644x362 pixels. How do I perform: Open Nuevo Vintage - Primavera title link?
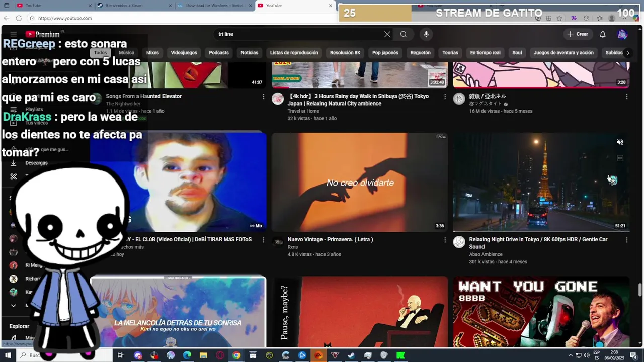(330, 240)
